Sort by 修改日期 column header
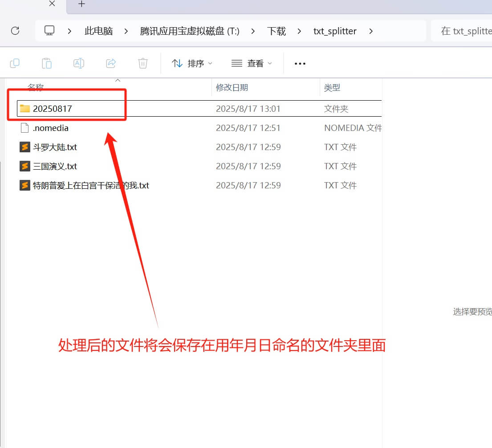The width and height of the screenshot is (492, 448). pyautogui.click(x=232, y=88)
